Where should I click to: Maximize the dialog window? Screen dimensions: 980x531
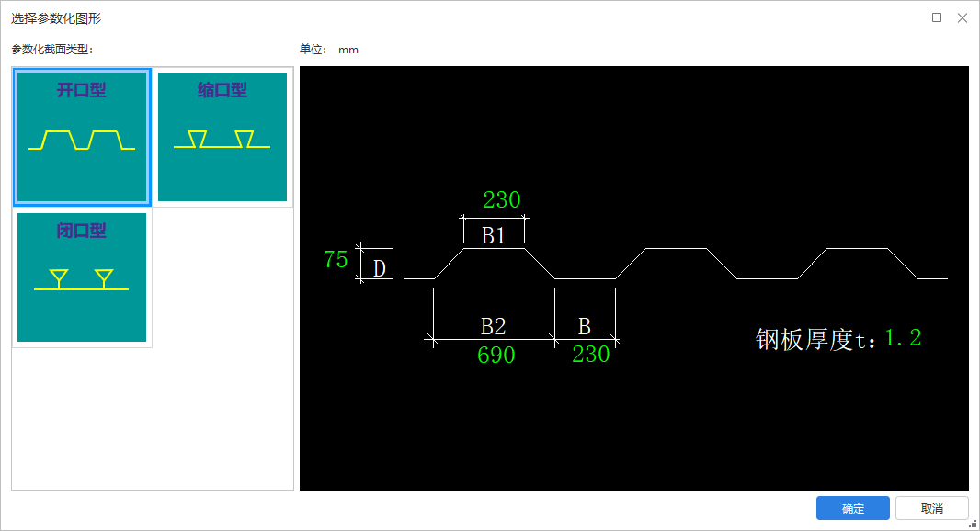(937, 17)
